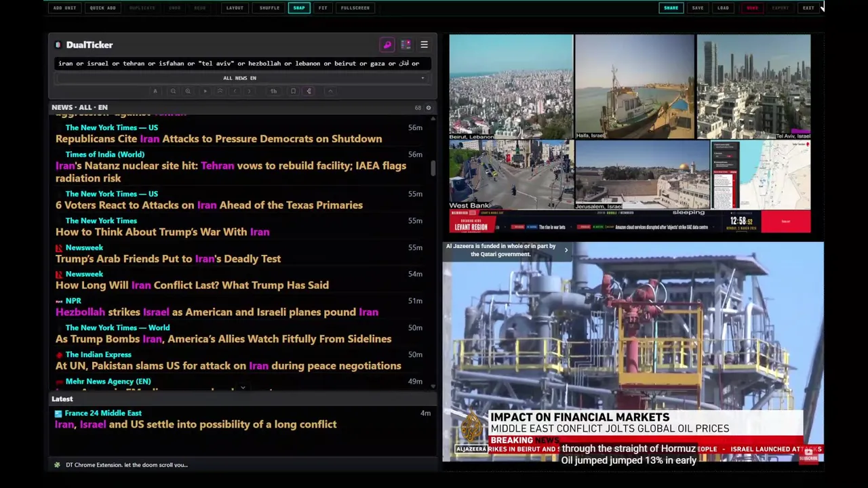Click the FULLSCREEN toolbar button

pyautogui.click(x=355, y=8)
